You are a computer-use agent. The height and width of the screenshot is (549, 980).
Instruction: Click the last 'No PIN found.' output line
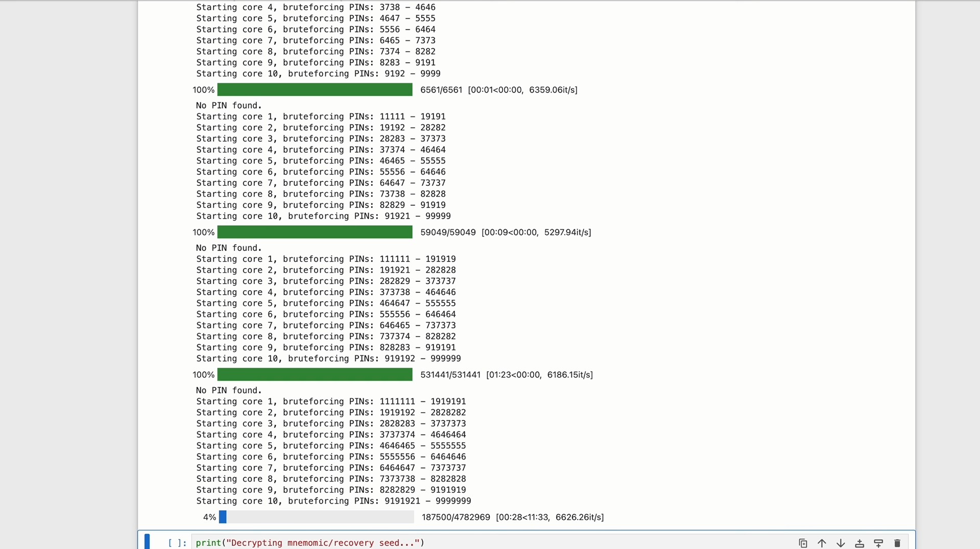229,391
